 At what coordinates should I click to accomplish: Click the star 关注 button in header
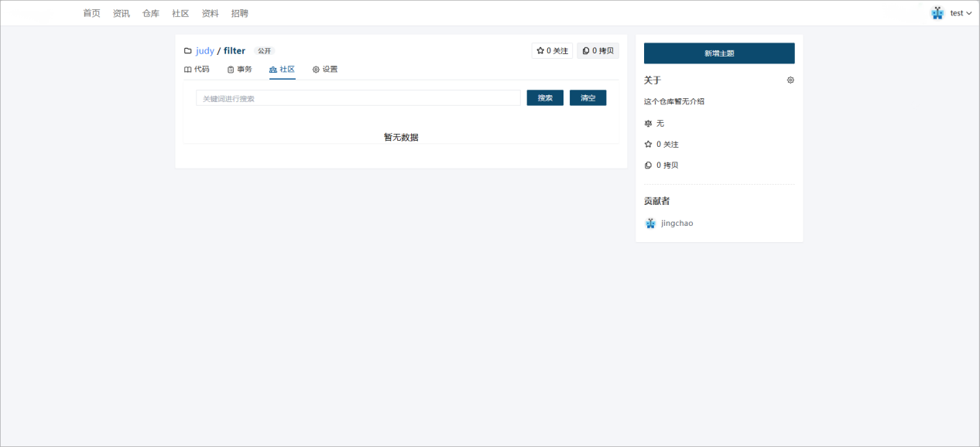[552, 51]
